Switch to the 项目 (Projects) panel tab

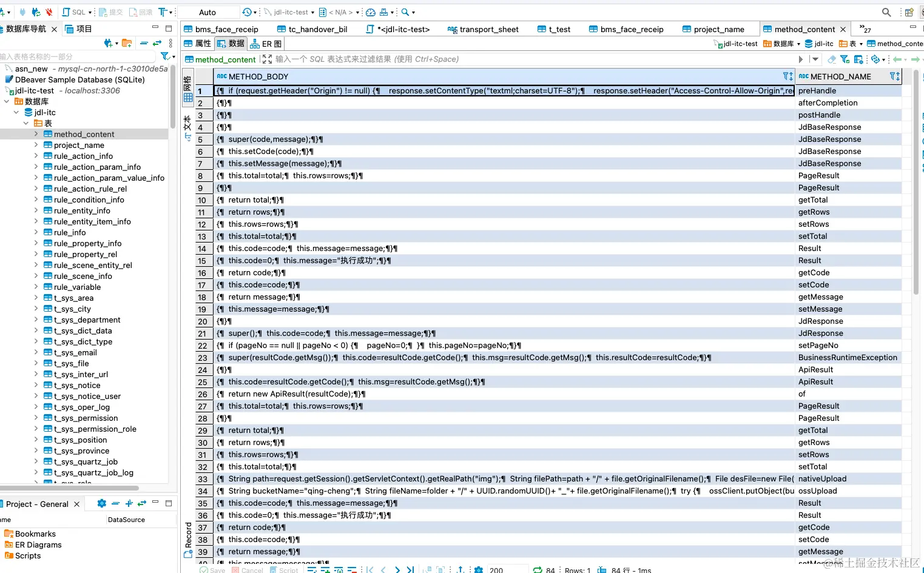pos(78,28)
